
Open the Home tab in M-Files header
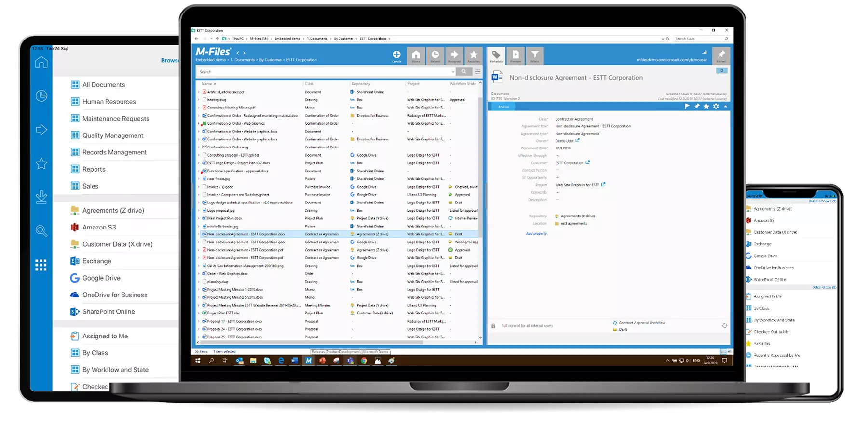416,55
